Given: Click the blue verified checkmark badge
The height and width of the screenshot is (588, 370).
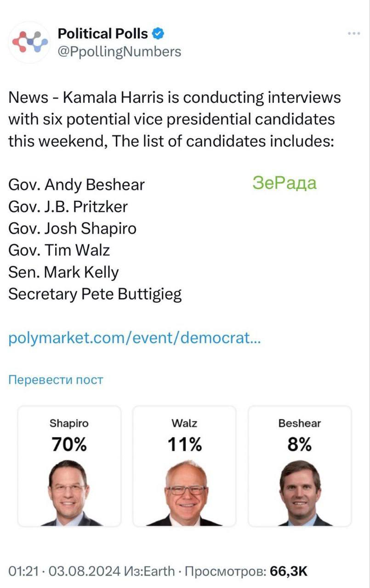Looking at the screenshot, I should tap(158, 34).
